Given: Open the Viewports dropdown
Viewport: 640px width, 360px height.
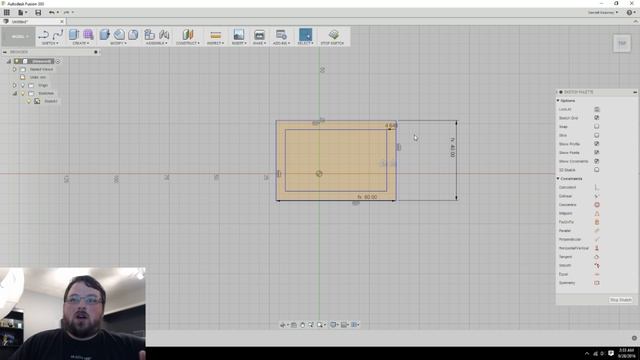Looking at the screenshot, I should (355, 325).
